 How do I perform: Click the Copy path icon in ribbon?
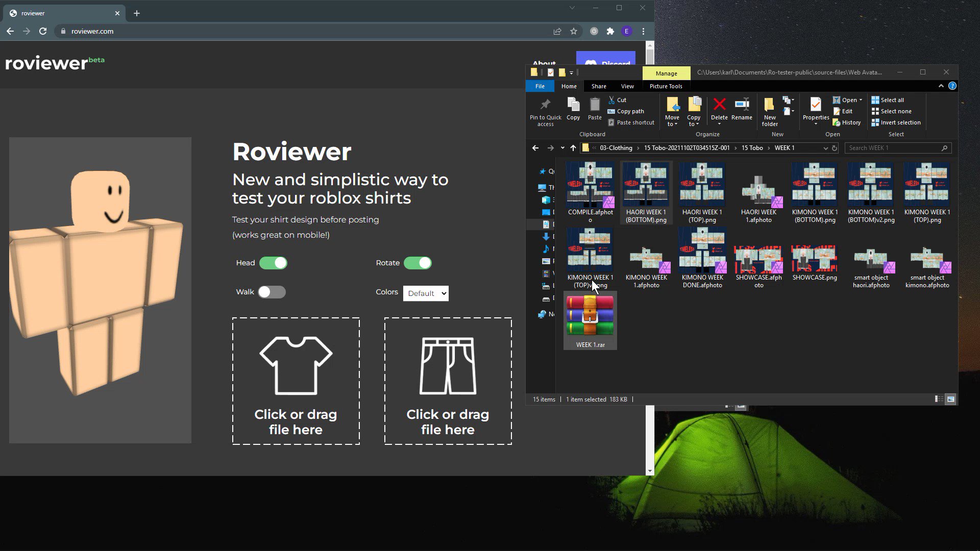coord(611,110)
